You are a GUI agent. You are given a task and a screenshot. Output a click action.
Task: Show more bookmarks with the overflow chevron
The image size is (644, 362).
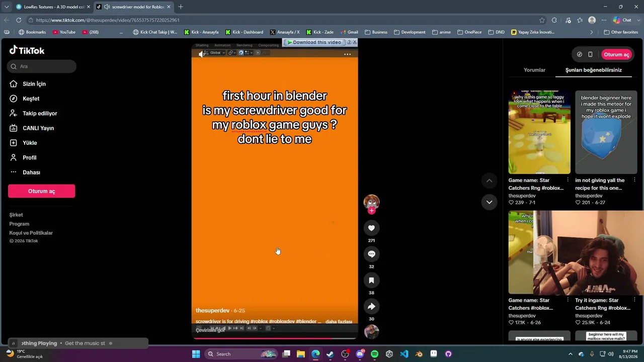coord(592,32)
